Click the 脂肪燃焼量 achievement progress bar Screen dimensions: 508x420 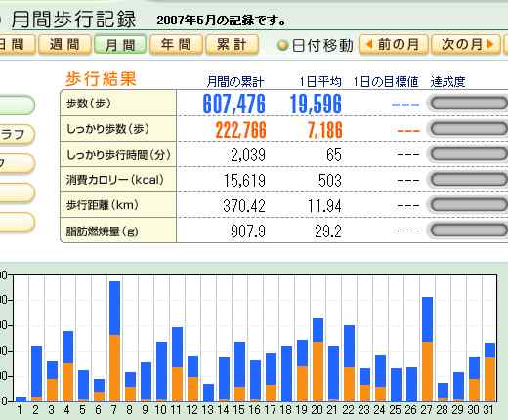[x=469, y=231]
